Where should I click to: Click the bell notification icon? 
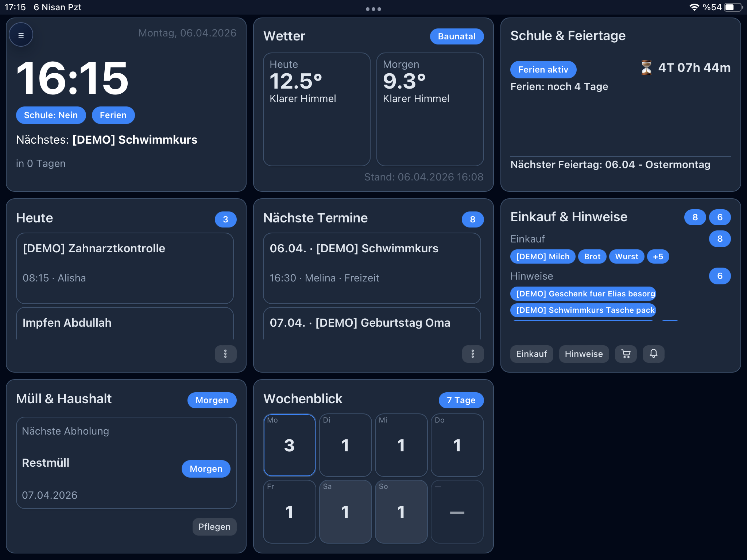coord(653,354)
